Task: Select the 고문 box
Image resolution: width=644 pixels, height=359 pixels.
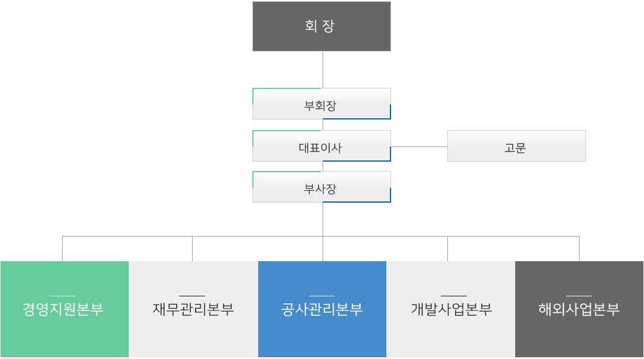Action: pyautogui.click(x=516, y=146)
